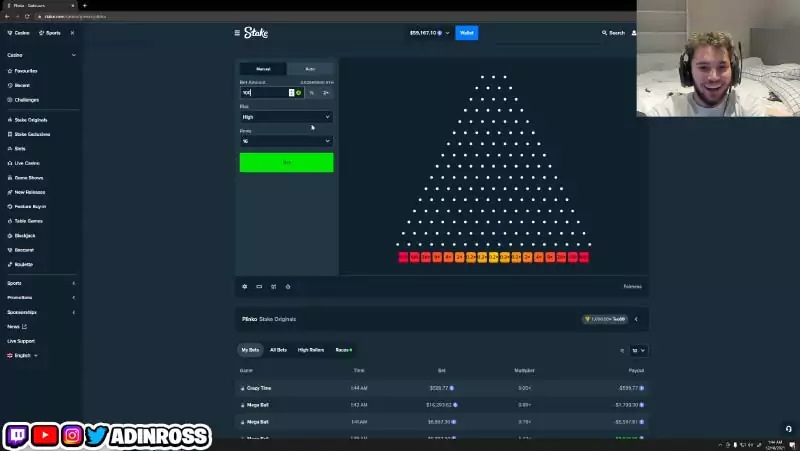This screenshot has width=800, height=451.
Task: Open the game settings gear icon
Action: tap(244, 287)
